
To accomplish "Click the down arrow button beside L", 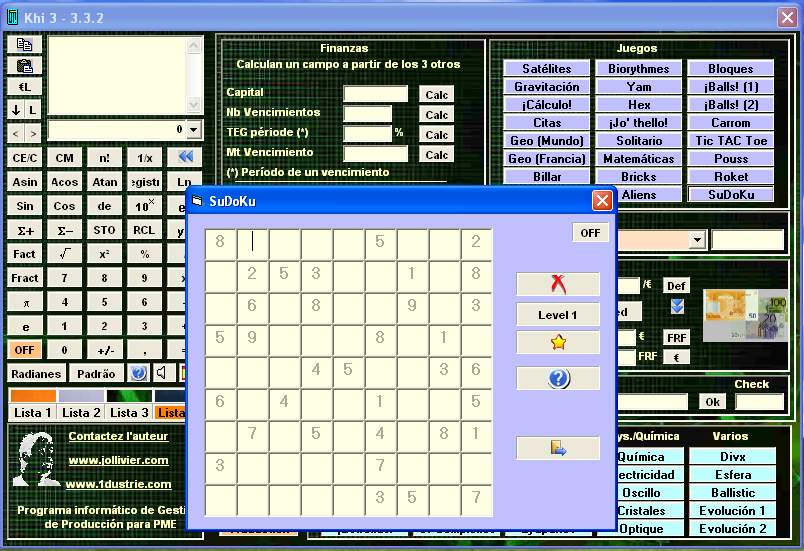I will (x=16, y=110).
